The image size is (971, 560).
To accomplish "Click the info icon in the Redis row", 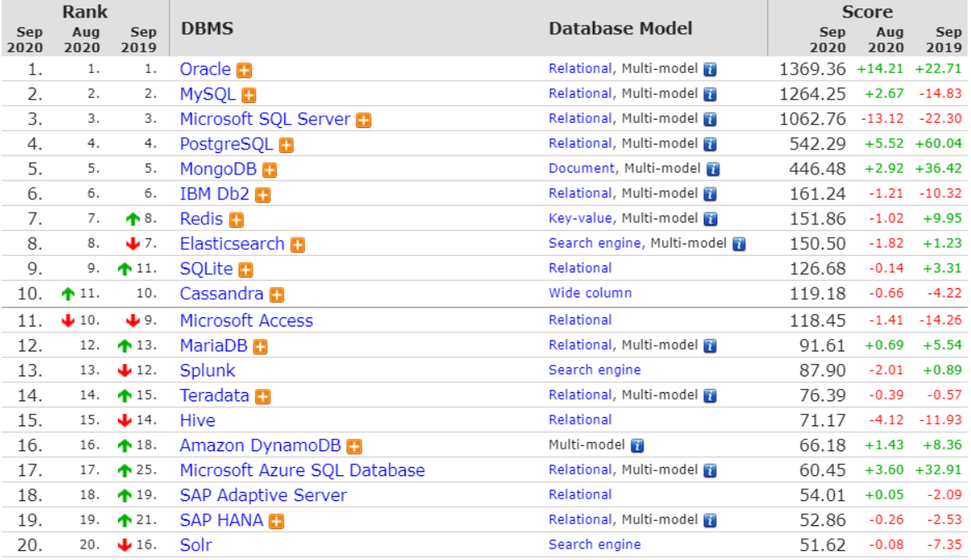I will point(710,219).
